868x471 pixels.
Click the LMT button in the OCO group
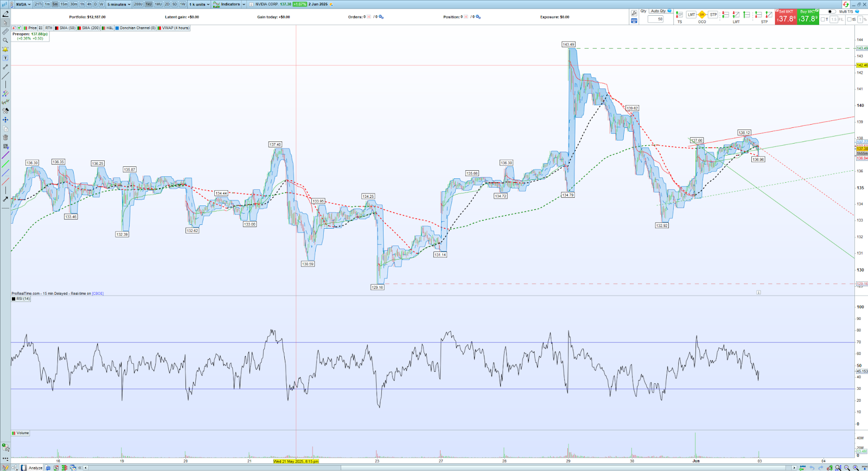691,15
